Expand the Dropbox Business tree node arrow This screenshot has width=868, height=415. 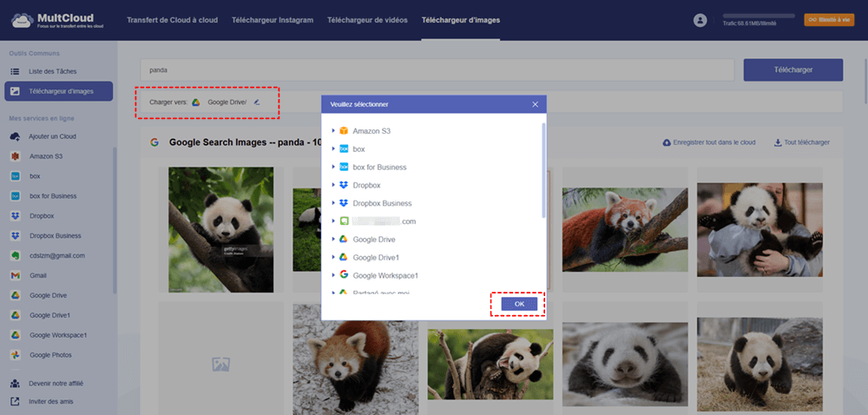point(333,203)
